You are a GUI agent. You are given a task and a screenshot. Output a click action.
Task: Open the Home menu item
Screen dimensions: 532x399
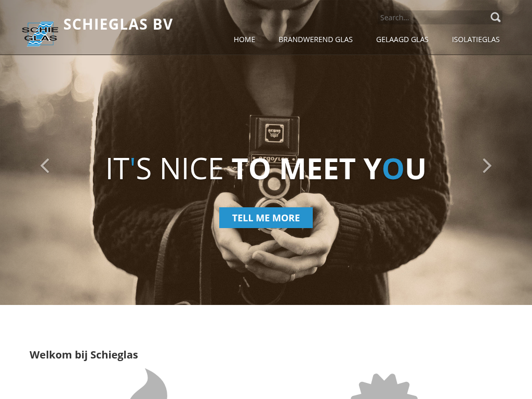coord(244,39)
